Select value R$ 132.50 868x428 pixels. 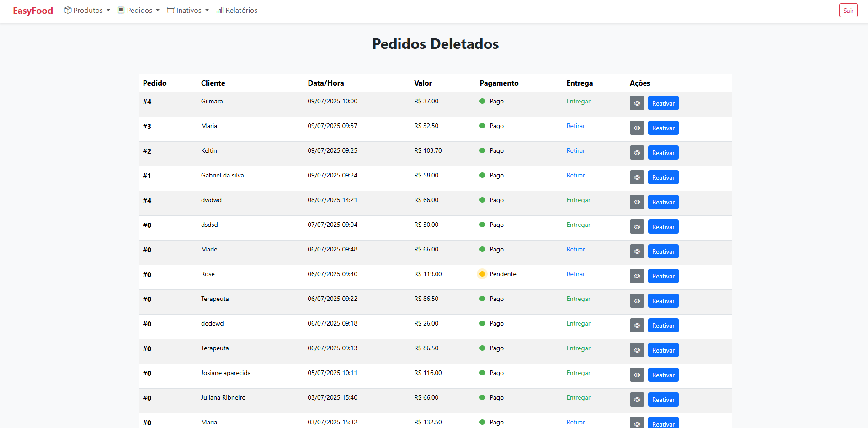pos(428,422)
